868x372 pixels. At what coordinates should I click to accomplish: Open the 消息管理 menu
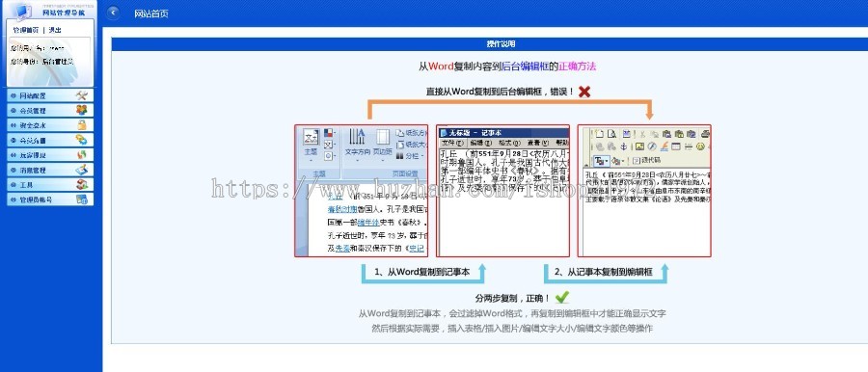coord(50,170)
